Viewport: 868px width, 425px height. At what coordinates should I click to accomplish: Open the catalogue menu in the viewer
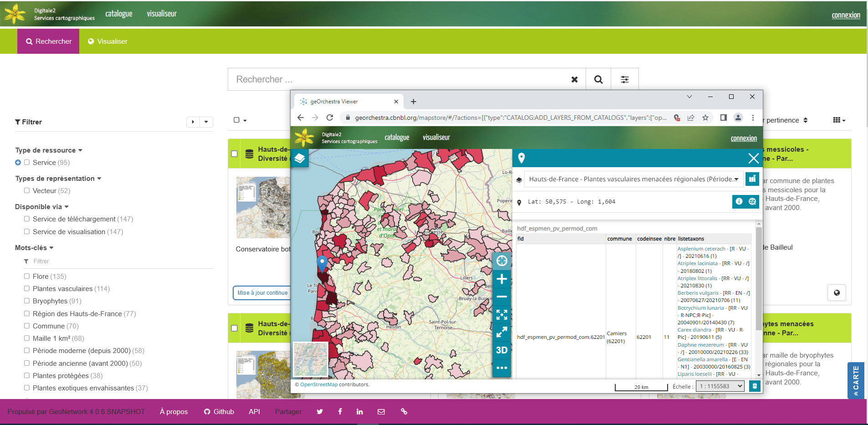pyautogui.click(x=396, y=137)
